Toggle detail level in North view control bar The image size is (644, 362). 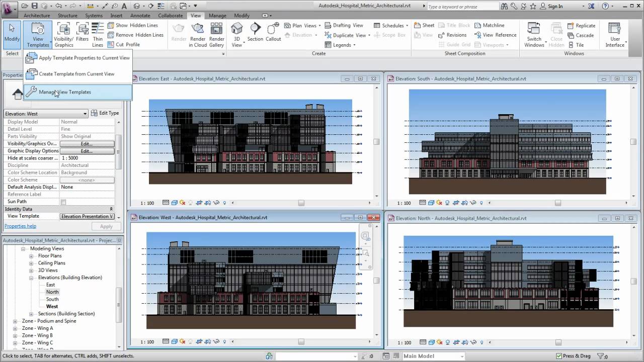(x=423, y=342)
